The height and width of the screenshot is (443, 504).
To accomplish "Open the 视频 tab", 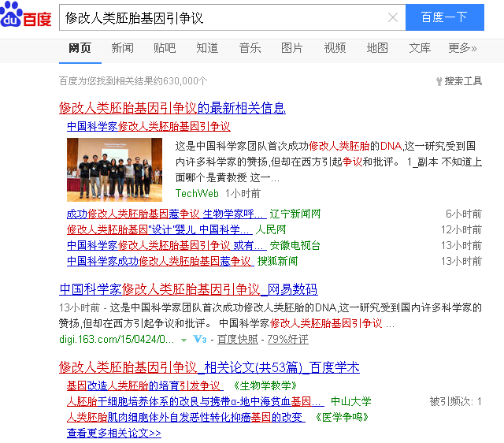I will click(335, 48).
